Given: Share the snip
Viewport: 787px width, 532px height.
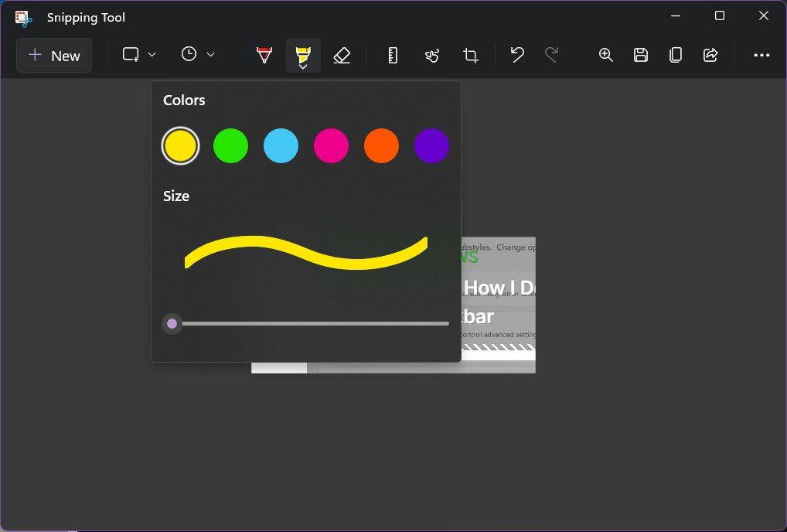Looking at the screenshot, I should click(710, 55).
